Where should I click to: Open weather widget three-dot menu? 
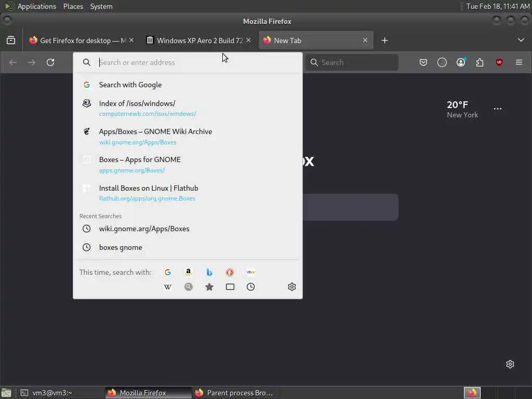pyautogui.click(x=498, y=109)
